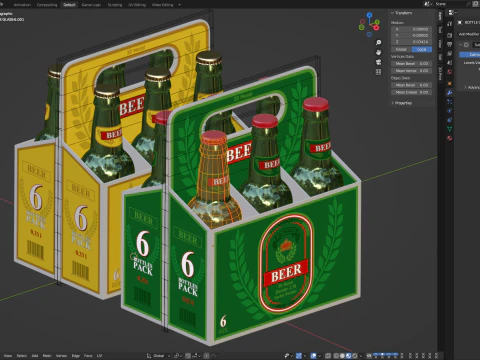Select solid shading mode
Image resolution: width=480 pixels, height=360 pixels.
pos(342,356)
